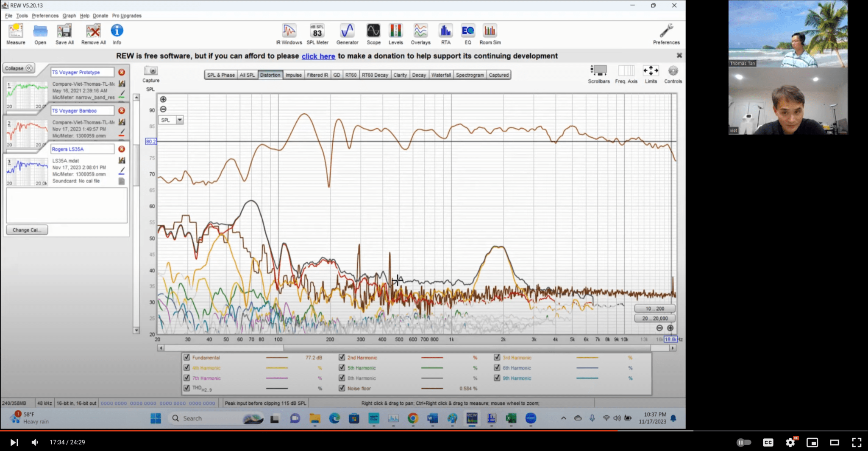Toggle the 7th Harmonic checkbox

(x=186, y=378)
